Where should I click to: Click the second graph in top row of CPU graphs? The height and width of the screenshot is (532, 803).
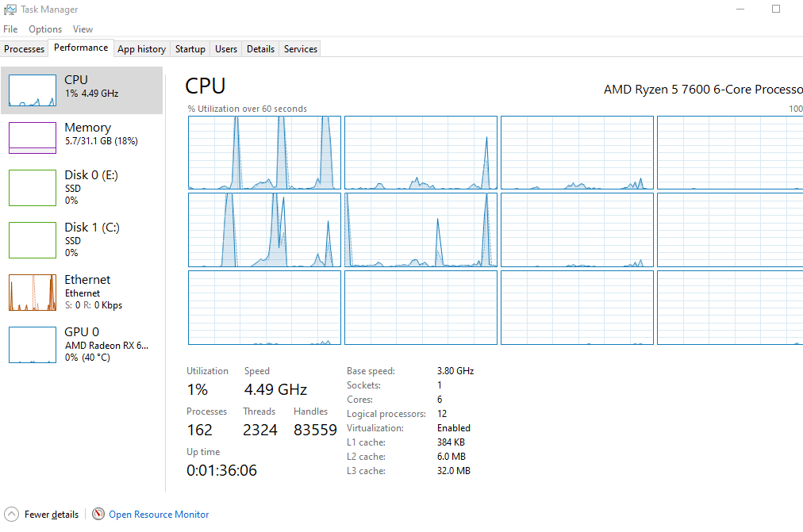(421, 152)
